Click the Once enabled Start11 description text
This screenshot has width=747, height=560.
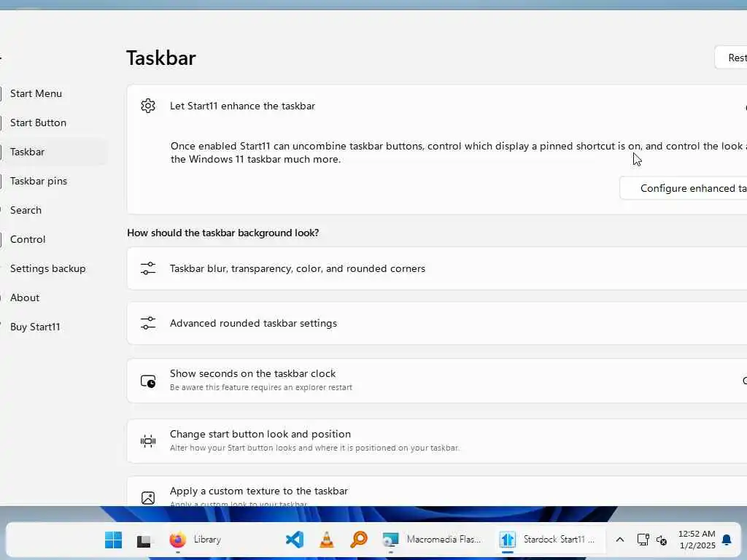458,152
